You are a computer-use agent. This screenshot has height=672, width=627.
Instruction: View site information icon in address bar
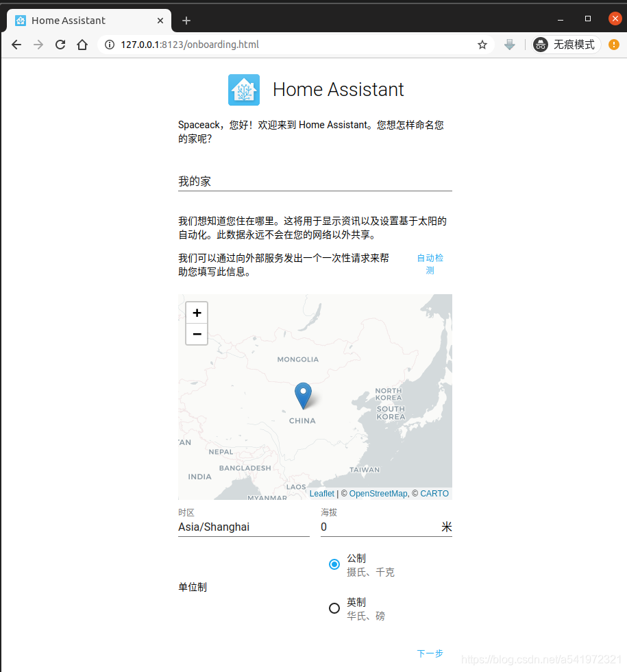(x=110, y=45)
